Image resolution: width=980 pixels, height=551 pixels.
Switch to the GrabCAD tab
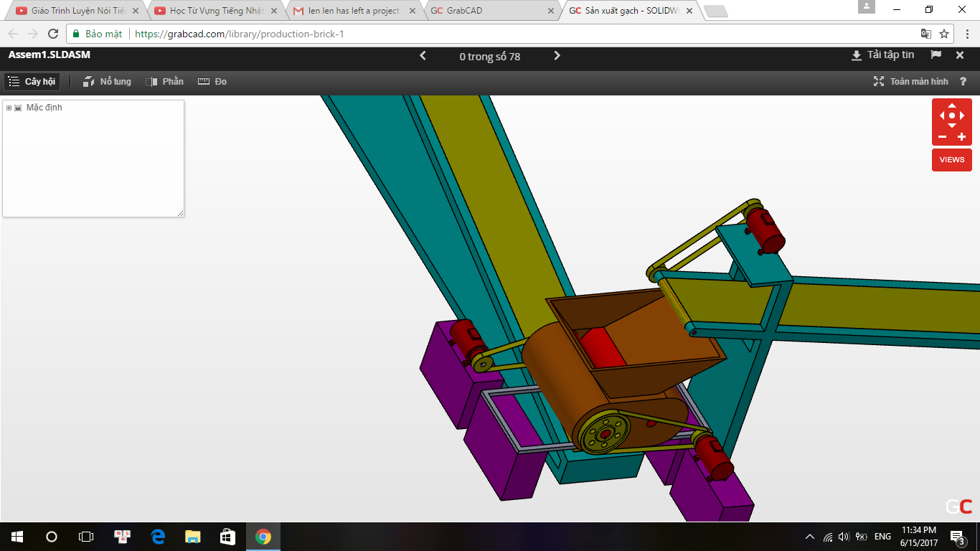[491, 11]
